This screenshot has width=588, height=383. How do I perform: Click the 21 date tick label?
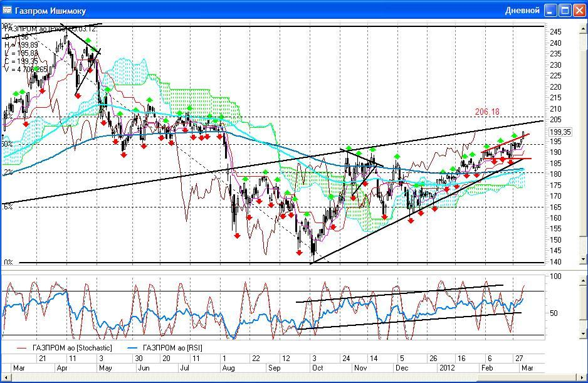point(43,359)
